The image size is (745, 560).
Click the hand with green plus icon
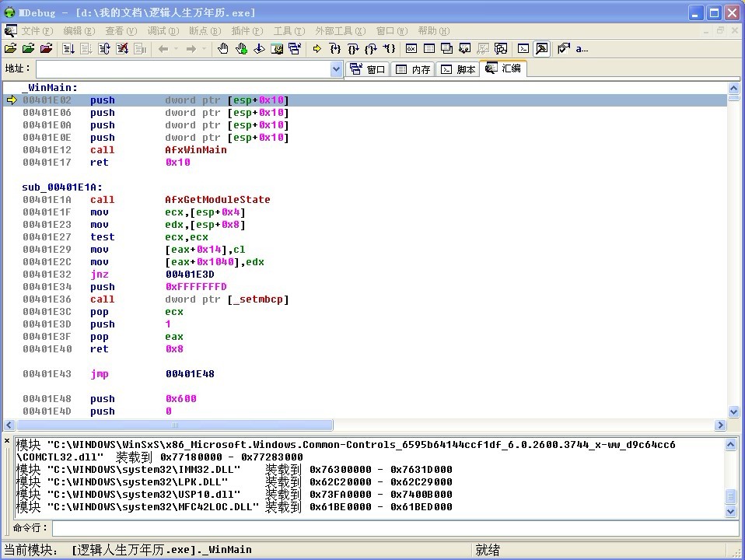(x=241, y=48)
